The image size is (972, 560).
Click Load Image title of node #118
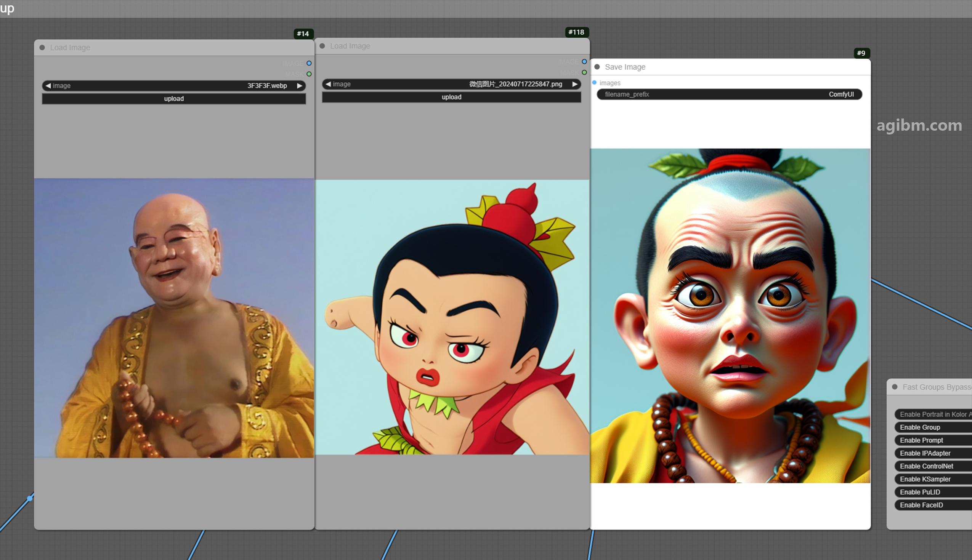tap(350, 46)
